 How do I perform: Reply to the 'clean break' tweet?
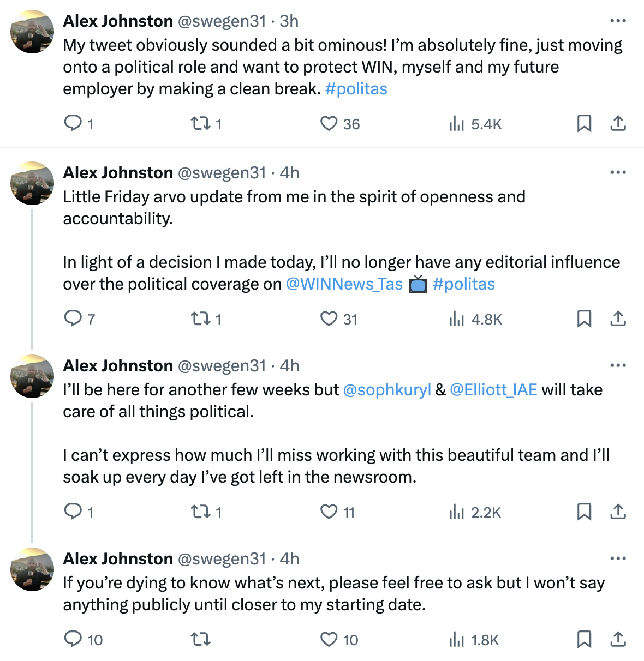pyautogui.click(x=73, y=124)
